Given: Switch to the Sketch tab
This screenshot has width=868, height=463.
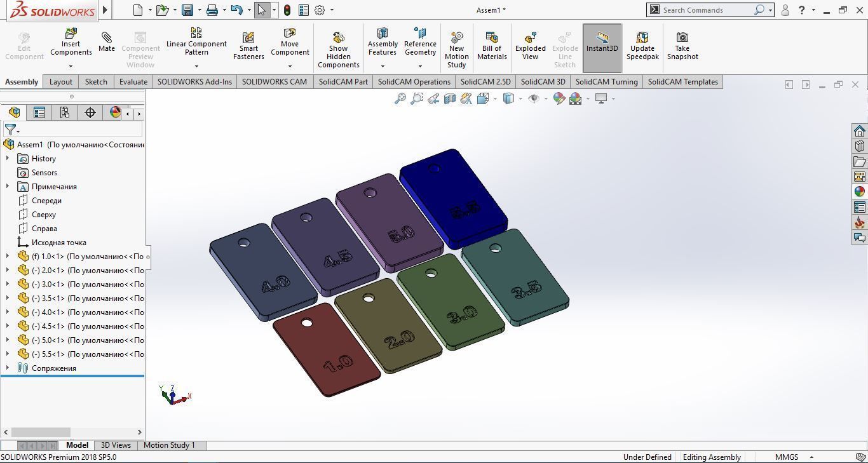Looking at the screenshot, I should (x=96, y=82).
